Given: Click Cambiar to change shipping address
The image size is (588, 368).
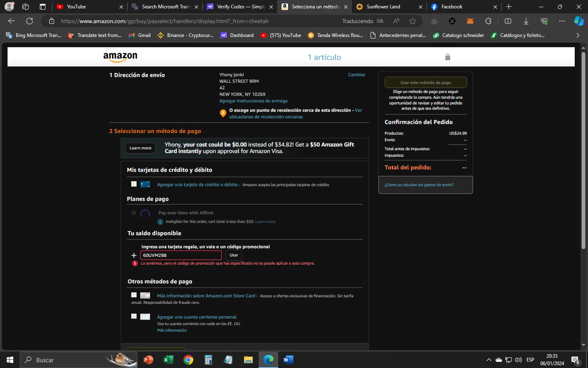Looking at the screenshot, I should pyautogui.click(x=357, y=75).
